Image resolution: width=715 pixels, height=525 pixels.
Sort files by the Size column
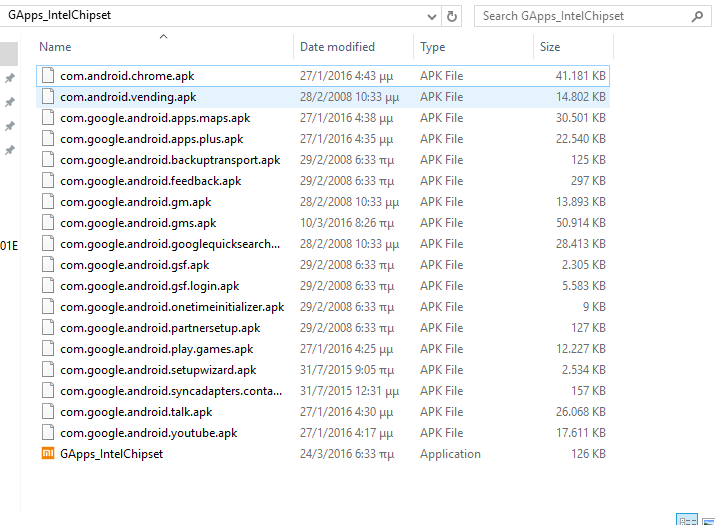click(550, 47)
